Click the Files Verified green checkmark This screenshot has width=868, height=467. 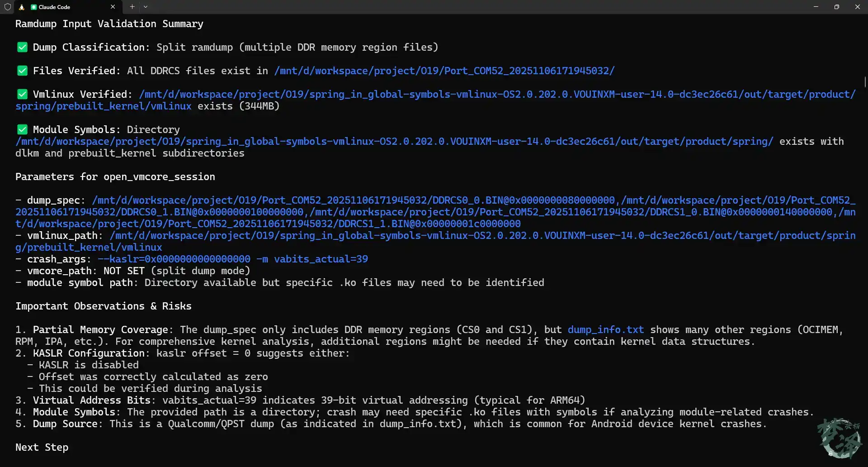[x=22, y=71]
